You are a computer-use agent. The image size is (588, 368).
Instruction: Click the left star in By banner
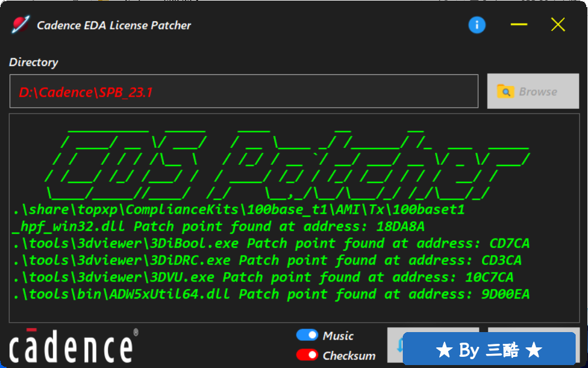pyautogui.click(x=444, y=350)
